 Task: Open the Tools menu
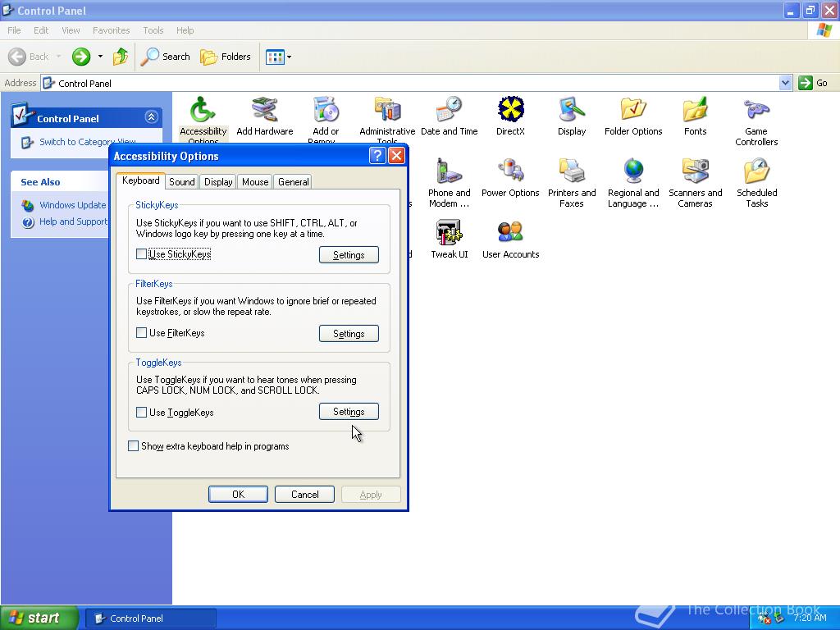coord(153,30)
